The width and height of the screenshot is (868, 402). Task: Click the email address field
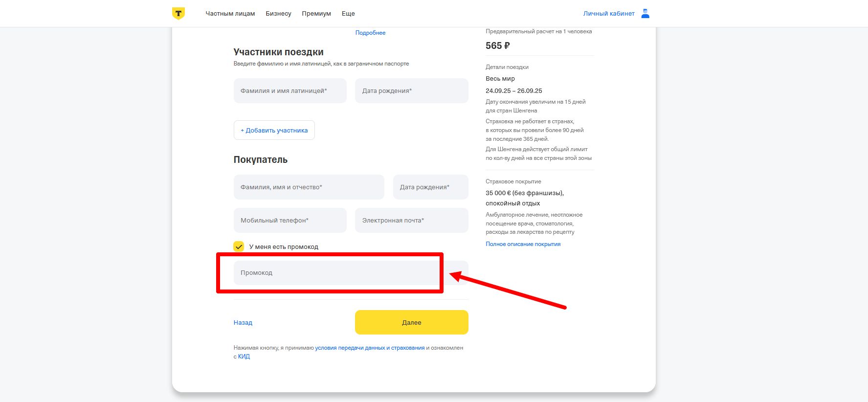coord(411,220)
